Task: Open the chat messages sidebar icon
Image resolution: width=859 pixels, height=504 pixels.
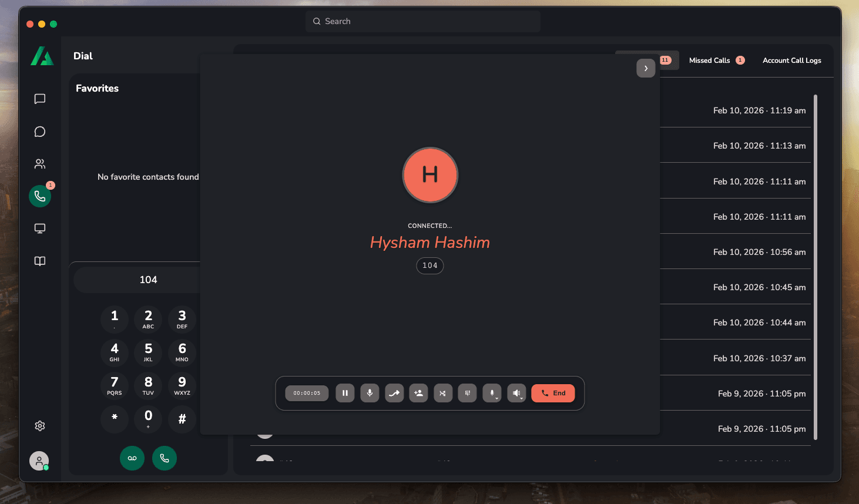Action: (x=39, y=99)
